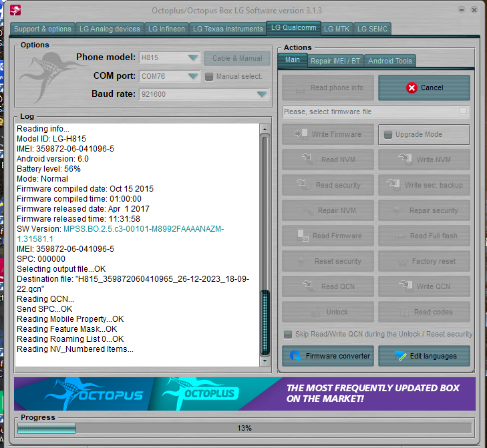Check Skip Read/Write QCN during Unlock option
Image resolution: width=487 pixels, height=448 pixels.
point(287,334)
